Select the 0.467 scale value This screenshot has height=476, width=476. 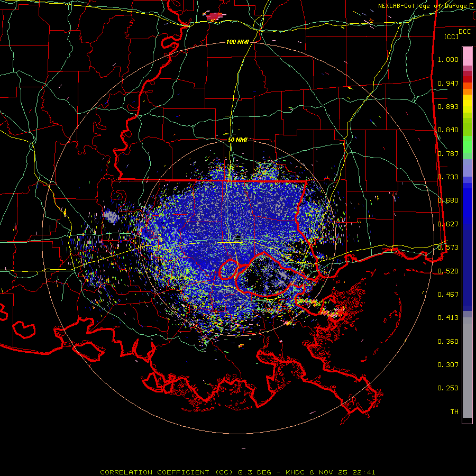pyautogui.click(x=448, y=295)
